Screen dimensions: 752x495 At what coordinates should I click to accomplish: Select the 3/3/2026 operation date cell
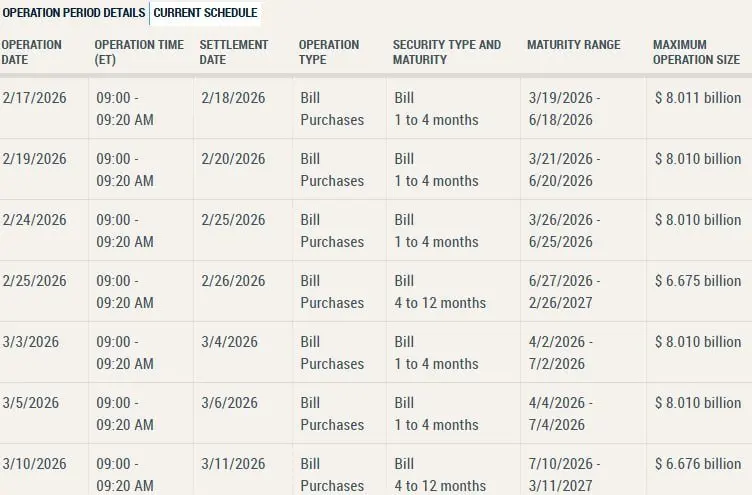click(x=30, y=342)
